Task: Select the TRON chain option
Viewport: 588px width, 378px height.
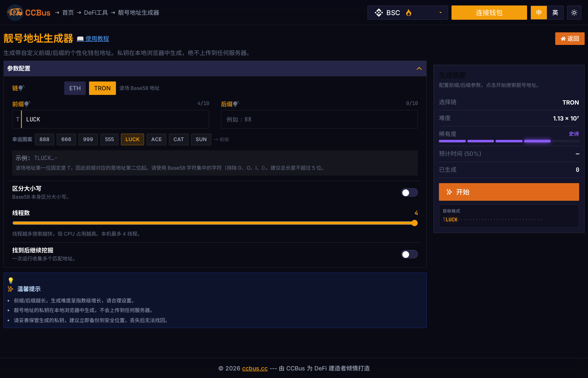Action: pos(102,88)
